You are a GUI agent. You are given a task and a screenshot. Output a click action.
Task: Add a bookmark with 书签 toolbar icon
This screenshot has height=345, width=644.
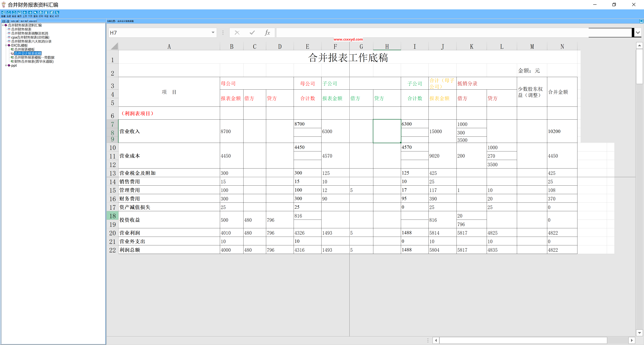click(46, 14)
